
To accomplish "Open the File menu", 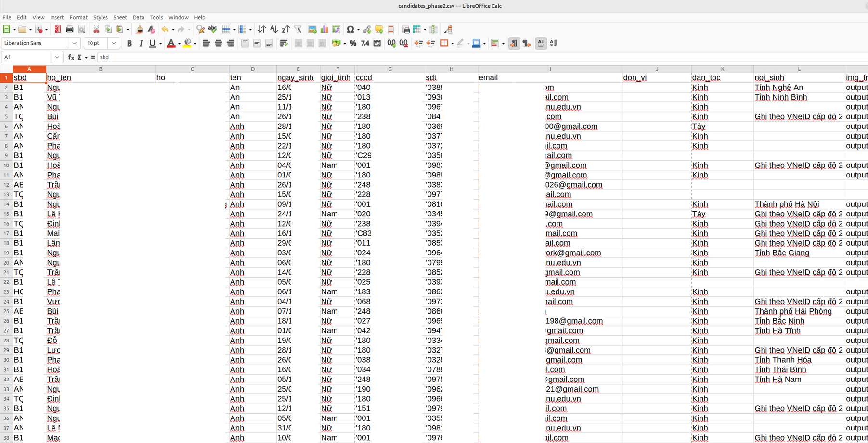I will click(7, 17).
